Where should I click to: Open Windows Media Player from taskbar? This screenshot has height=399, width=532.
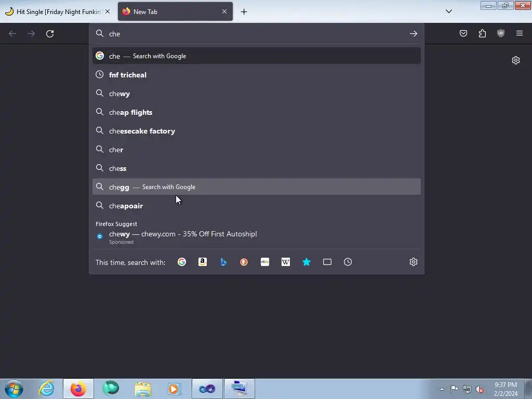point(175,389)
